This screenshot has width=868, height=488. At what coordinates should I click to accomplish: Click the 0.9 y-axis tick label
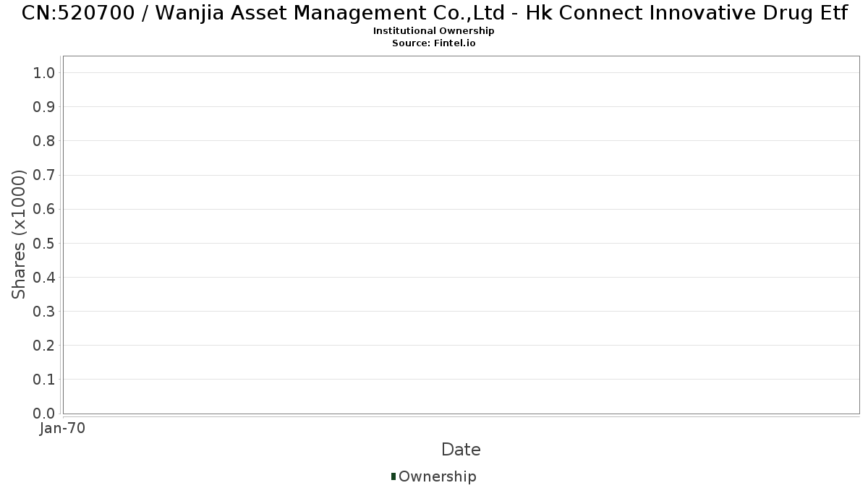pyautogui.click(x=44, y=106)
